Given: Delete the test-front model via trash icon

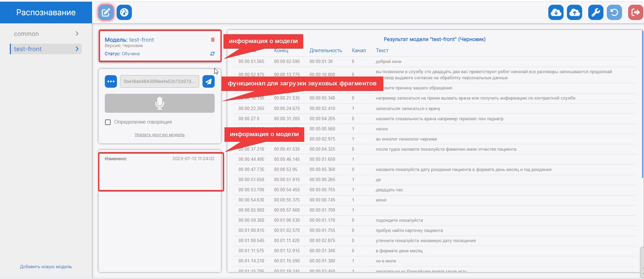Looking at the screenshot, I should [213, 40].
